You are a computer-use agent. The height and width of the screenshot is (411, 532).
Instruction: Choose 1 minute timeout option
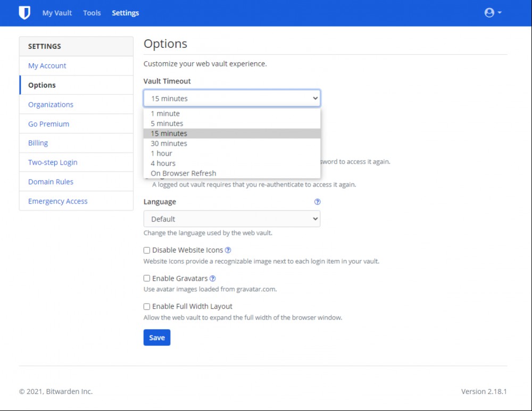(232, 114)
